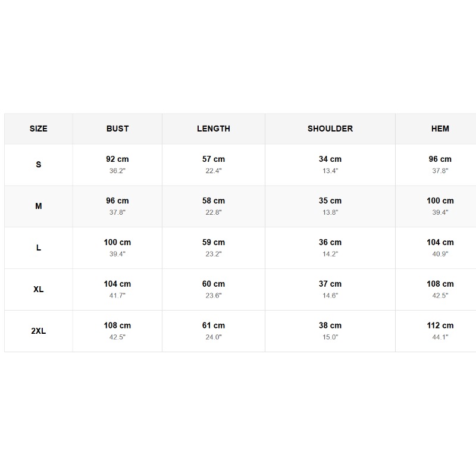The image size is (476, 476).
Task: Select the XL size row label
Action: [39, 289]
